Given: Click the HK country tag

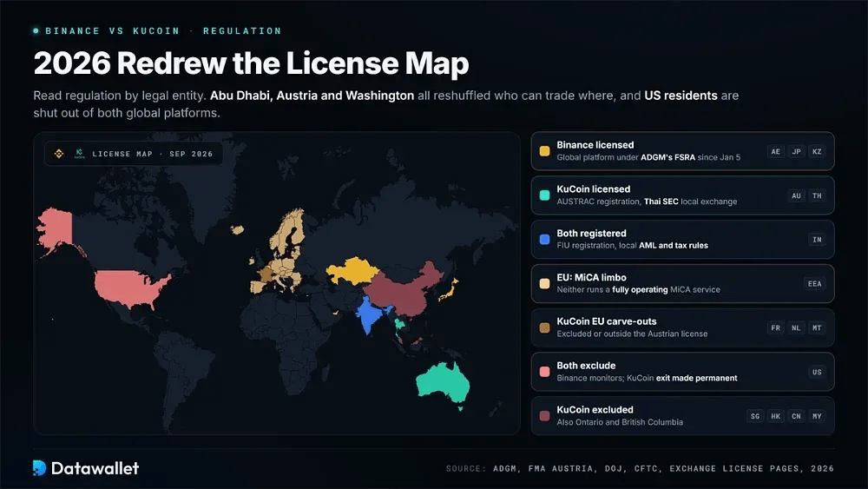Looking at the screenshot, I should click(775, 416).
